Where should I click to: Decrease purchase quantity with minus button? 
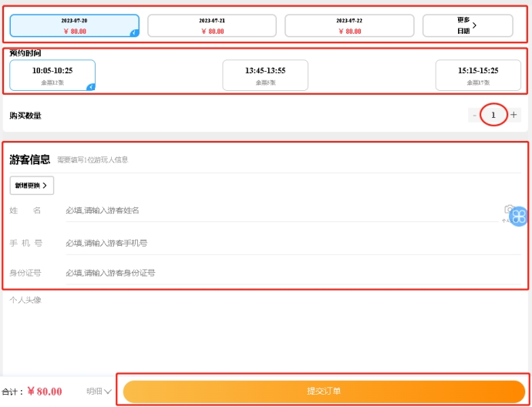coord(474,116)
